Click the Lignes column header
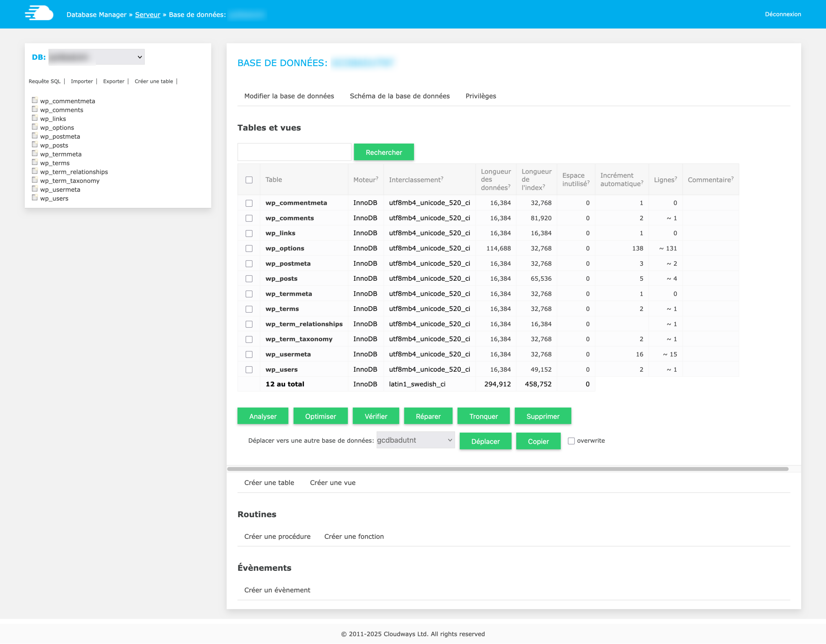The image size is (826, 644). (665, 180)
